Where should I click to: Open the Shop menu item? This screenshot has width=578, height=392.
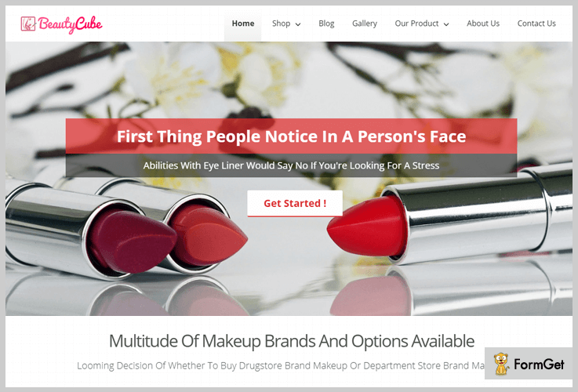(x=282, y=24)
